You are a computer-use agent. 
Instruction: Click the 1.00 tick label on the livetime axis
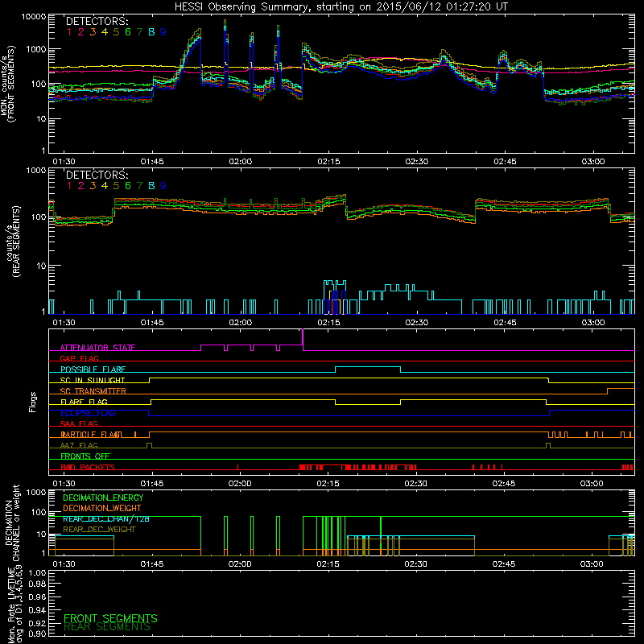point(37,573)
